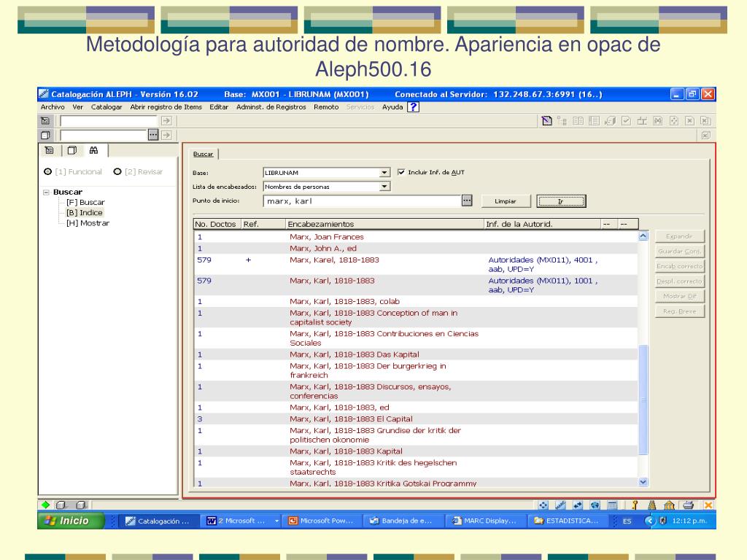Click scroll down arrow of headings list
This screenshot has height=560, width=747.
point(643,482)
